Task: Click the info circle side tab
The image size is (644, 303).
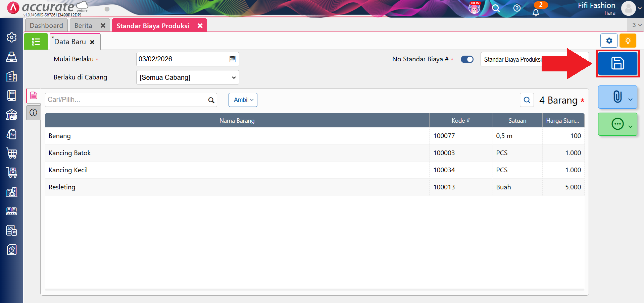Action: pyautogui.click(x=33, y=113)
